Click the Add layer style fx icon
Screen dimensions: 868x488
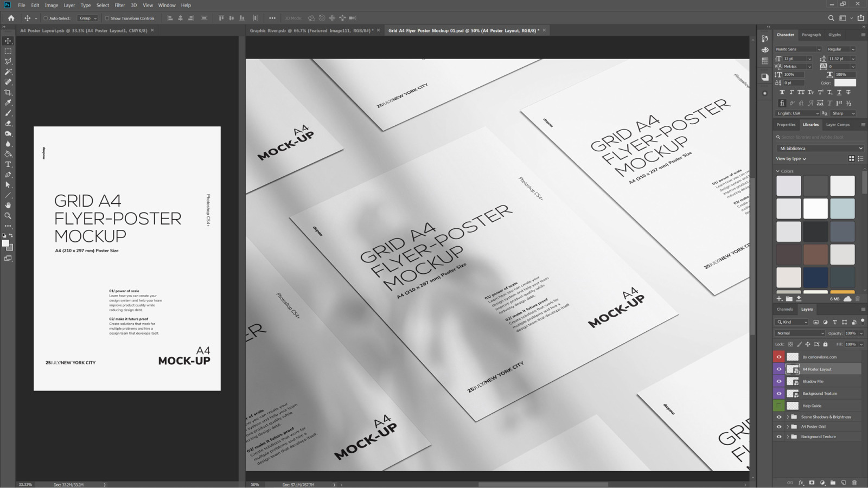801,483
